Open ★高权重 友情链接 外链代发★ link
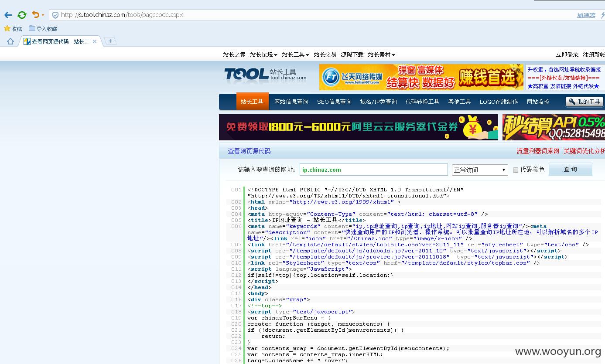The width and height of the screenshot is (605, 364). coord(563,86)
